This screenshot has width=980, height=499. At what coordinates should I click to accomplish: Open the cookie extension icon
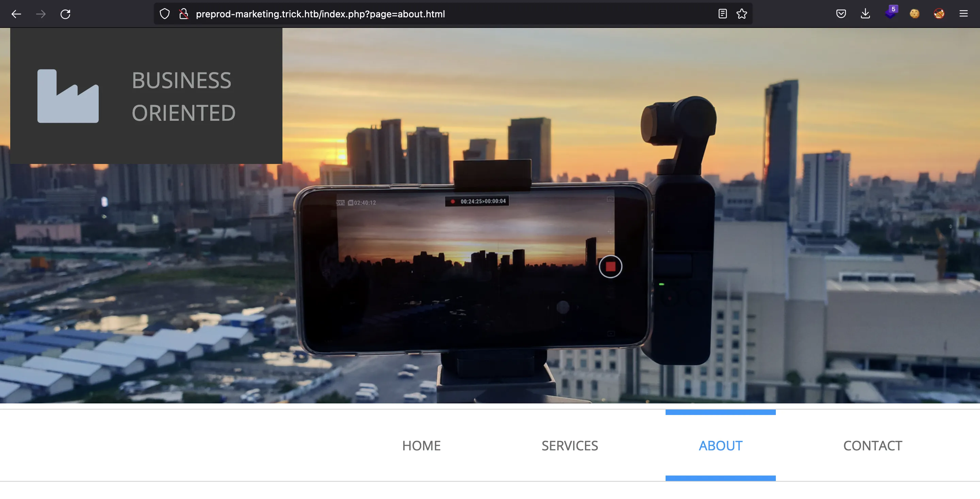point(915,14)
